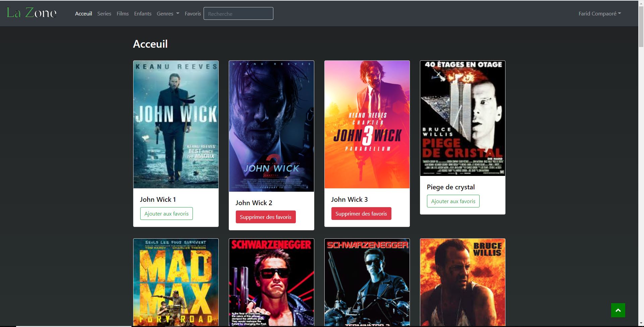Add John Wick 1 to favorites
Viewport: 644px width, 327px height.
(x=166, y=214)
